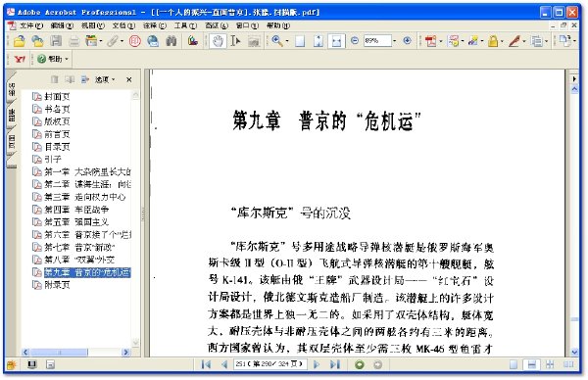Viewport: 588px width, 380px height.
Task: Open the 文档 menu
Action: click(123, 25)
